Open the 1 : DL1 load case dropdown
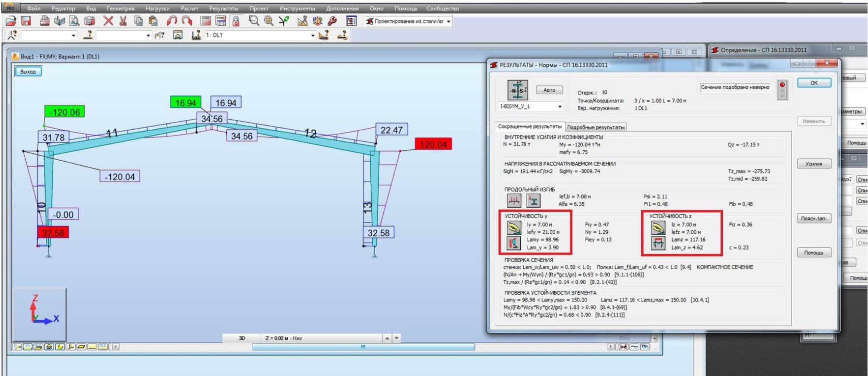Image resolution: width=868 pixels, height=376 pixels. (x=312, y=35)
